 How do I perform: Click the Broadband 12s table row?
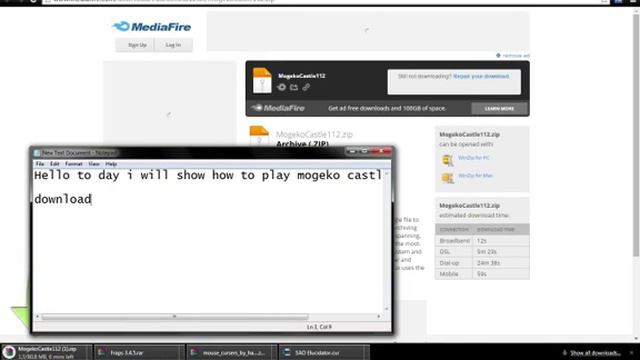click(482, 241)
